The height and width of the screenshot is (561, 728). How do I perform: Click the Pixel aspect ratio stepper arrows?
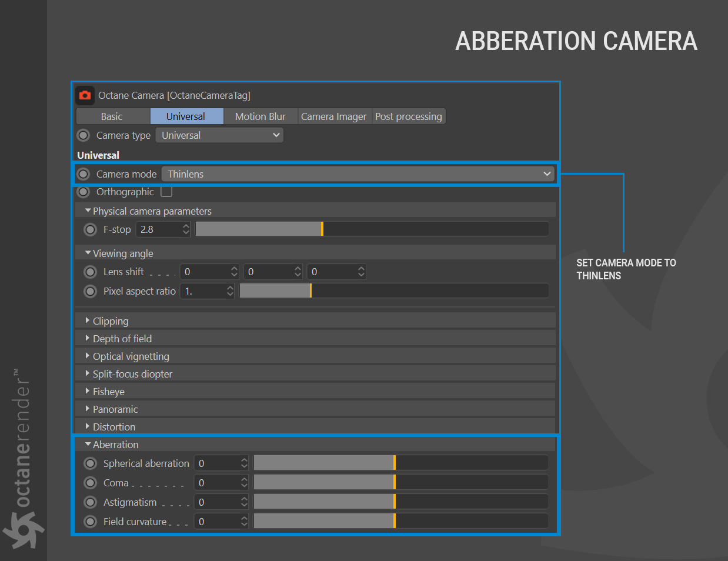coord(230,291)
